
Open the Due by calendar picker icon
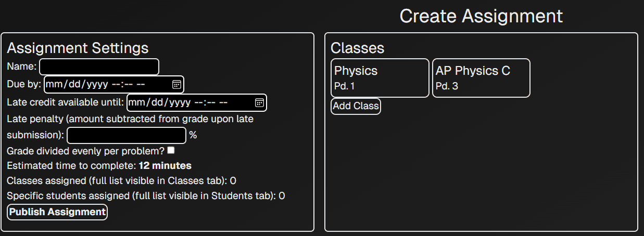pyautogui.click(x=176, y=84)
